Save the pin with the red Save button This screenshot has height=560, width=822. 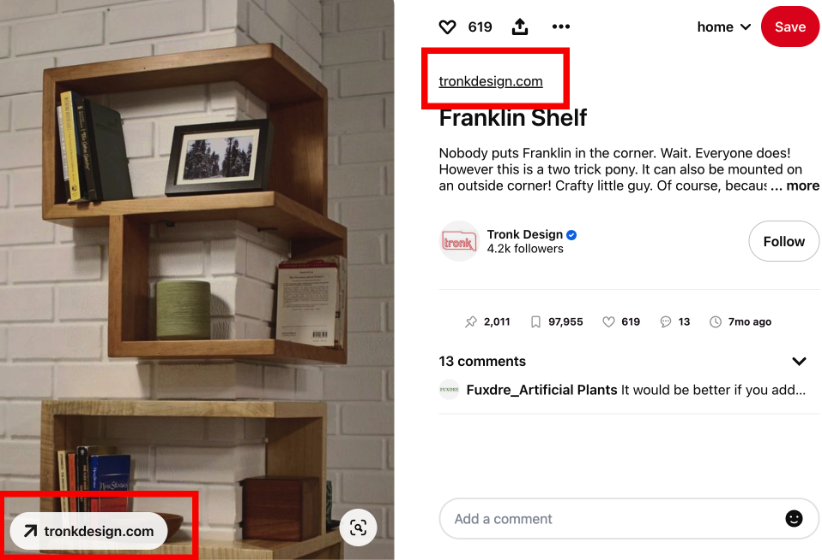(x=790, y=27)
